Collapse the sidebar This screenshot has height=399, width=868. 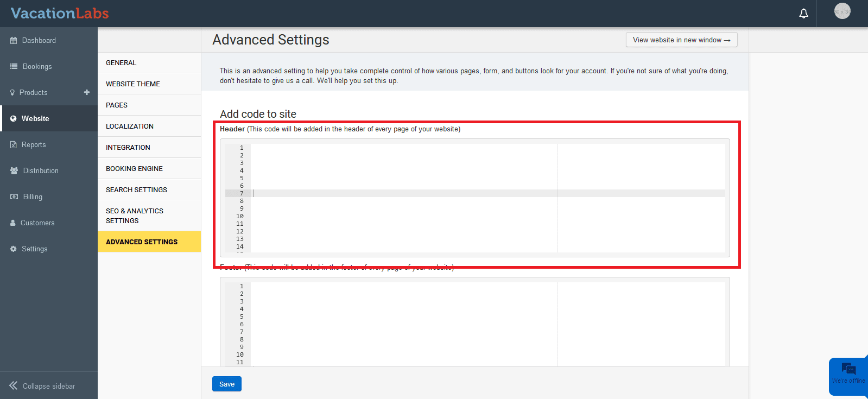pyautogui.click(x=42, y=386)
